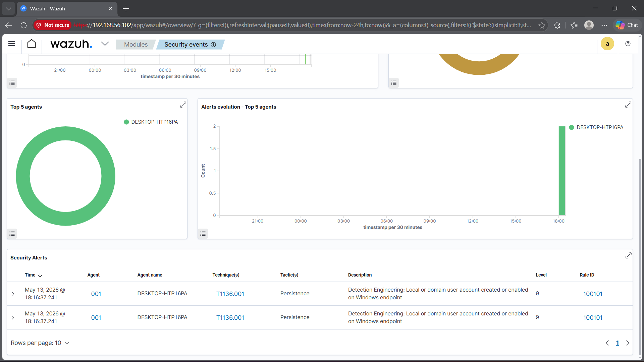This screenshot has width=644, height=362.
Task: Sort by the Agent column header
Action: 93,275
